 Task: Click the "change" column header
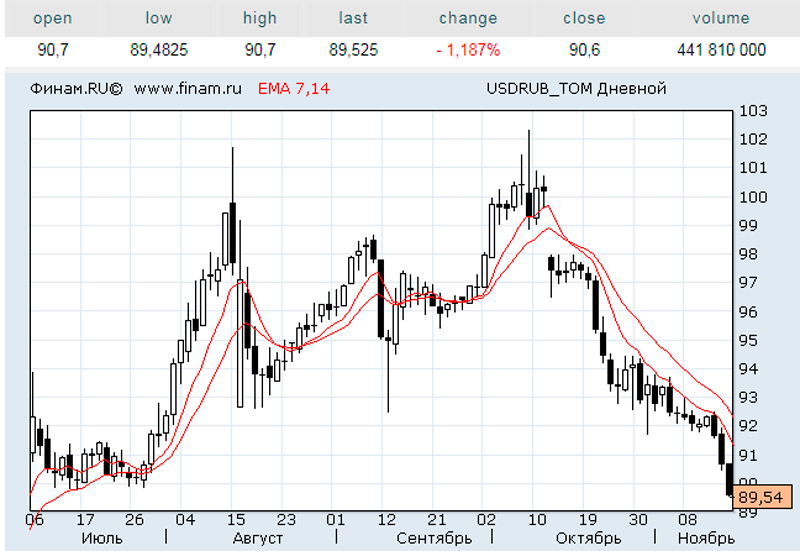click(467, 18)
